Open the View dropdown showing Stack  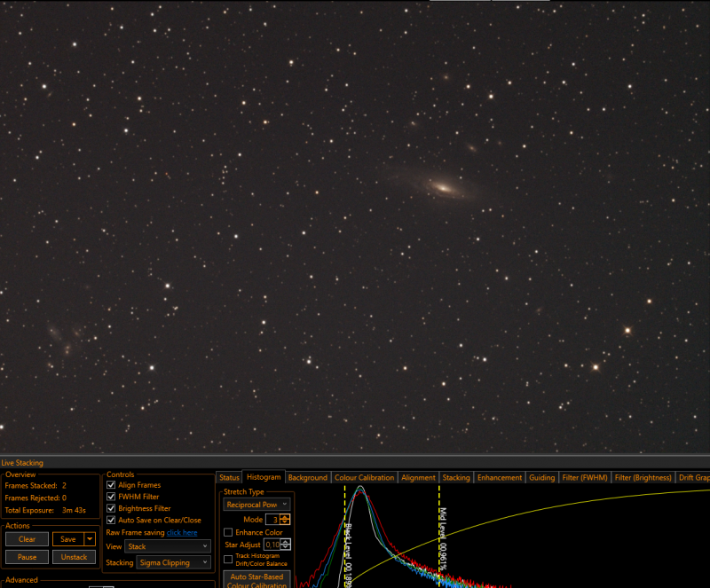(168, 546)
